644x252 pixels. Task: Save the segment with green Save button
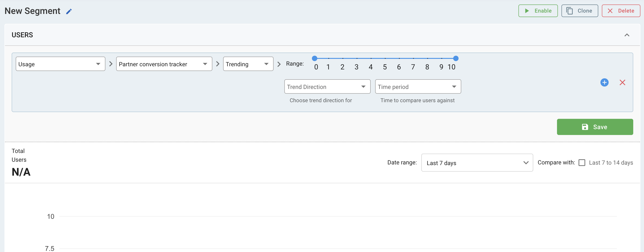click(x=595, y=127)
